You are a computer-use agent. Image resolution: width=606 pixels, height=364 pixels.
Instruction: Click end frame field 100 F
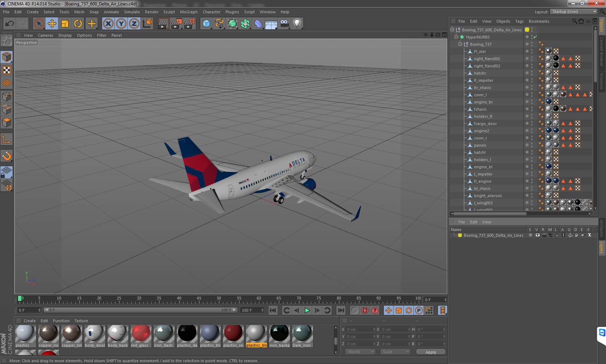252,310
